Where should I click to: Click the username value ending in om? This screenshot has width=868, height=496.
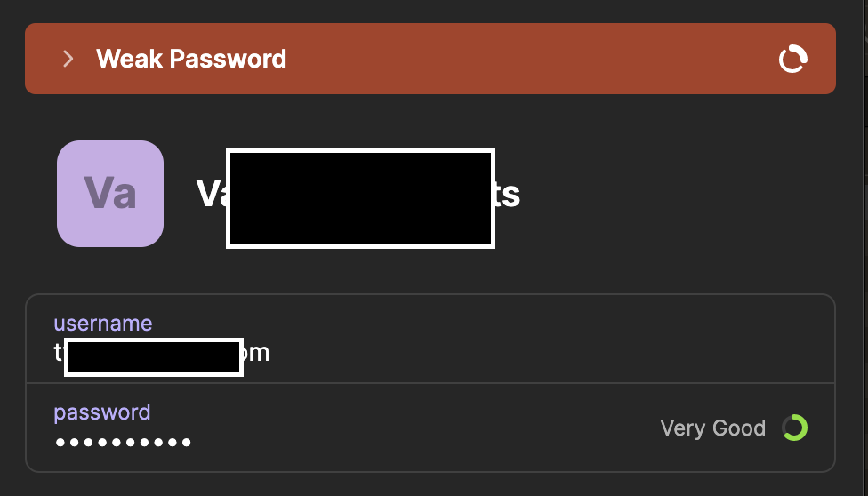(256, 353)
